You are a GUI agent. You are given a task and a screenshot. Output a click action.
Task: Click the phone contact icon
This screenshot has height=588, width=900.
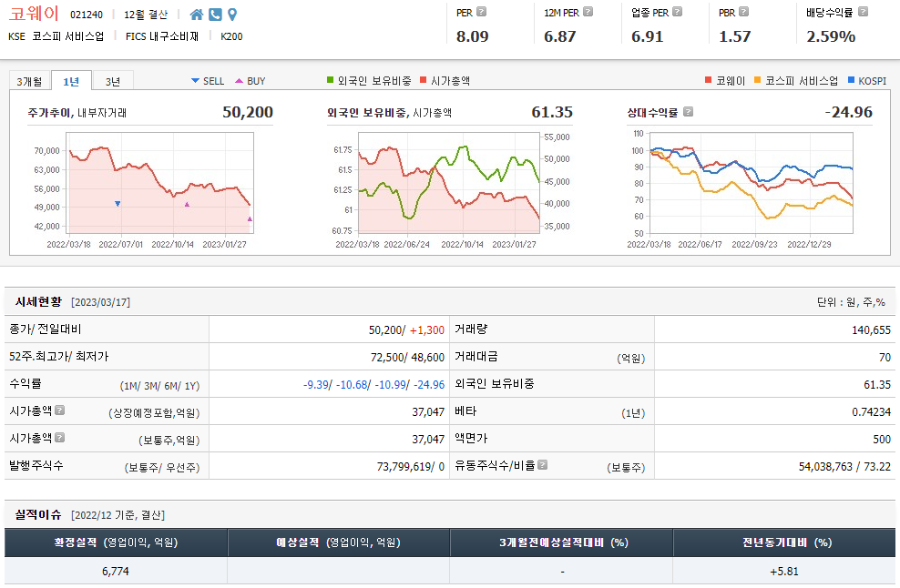coord(215,15)
